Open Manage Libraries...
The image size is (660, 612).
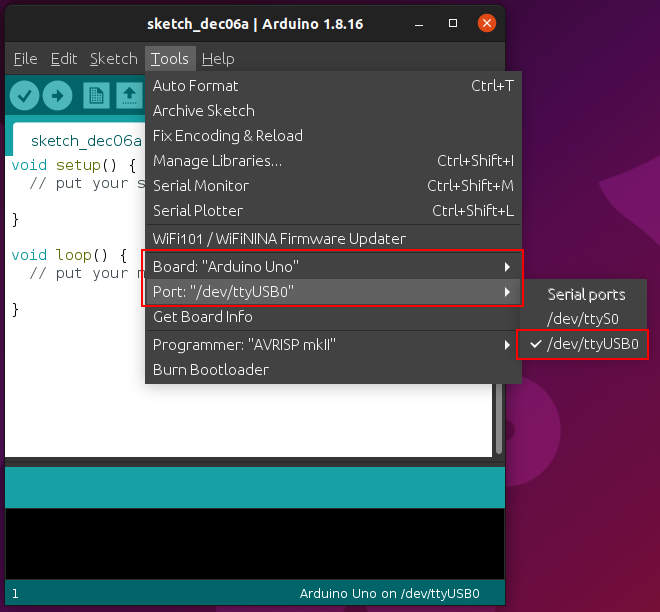pos(333,161)
